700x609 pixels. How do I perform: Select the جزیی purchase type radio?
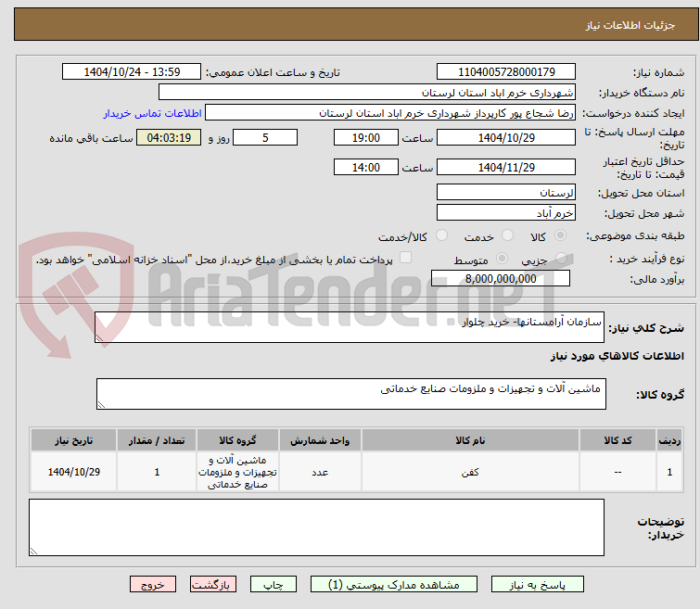point(561,259)
